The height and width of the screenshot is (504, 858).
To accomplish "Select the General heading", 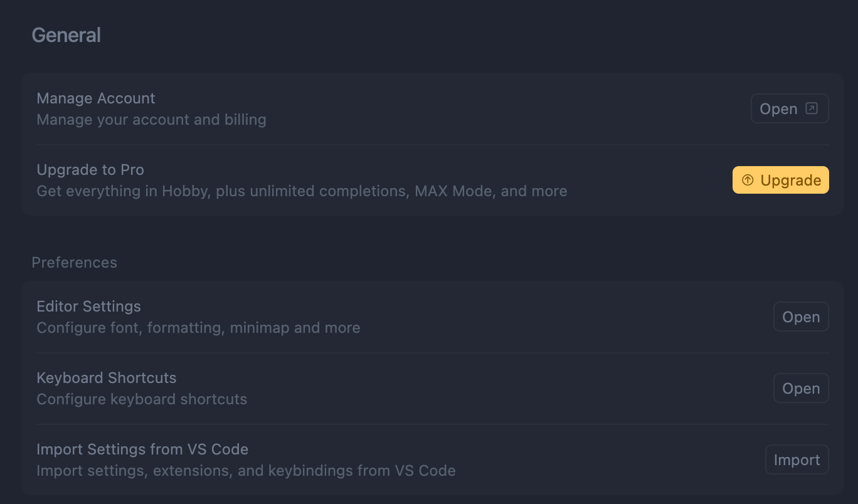I will 66,35.
